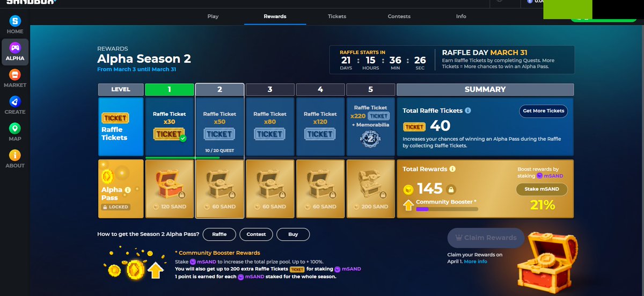Click the level 4 x120 ticket icon
This screenshot has height=296, width=644.
coord(320,134)
